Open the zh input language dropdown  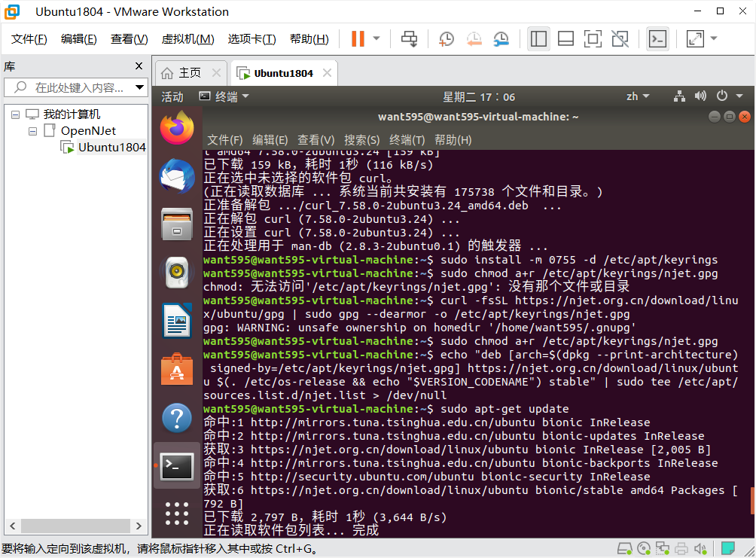pos(637,96)
